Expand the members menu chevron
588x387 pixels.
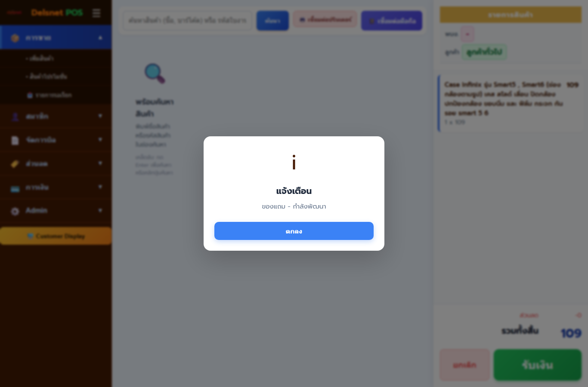coord(100,116)
